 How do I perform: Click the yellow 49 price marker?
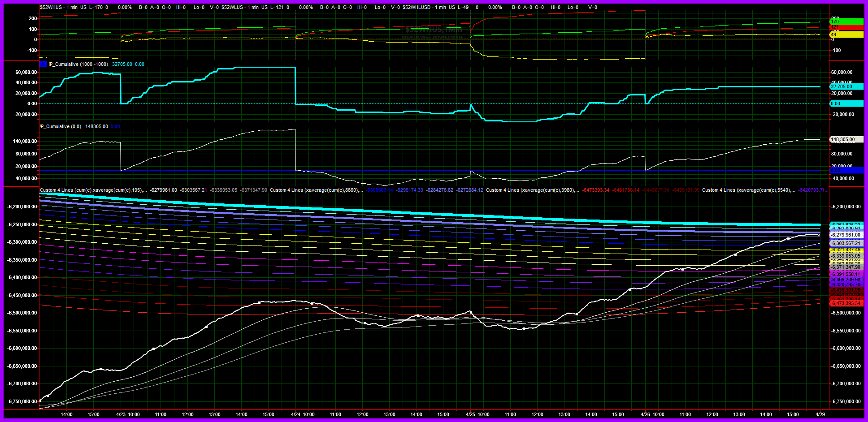click(846, 34)
